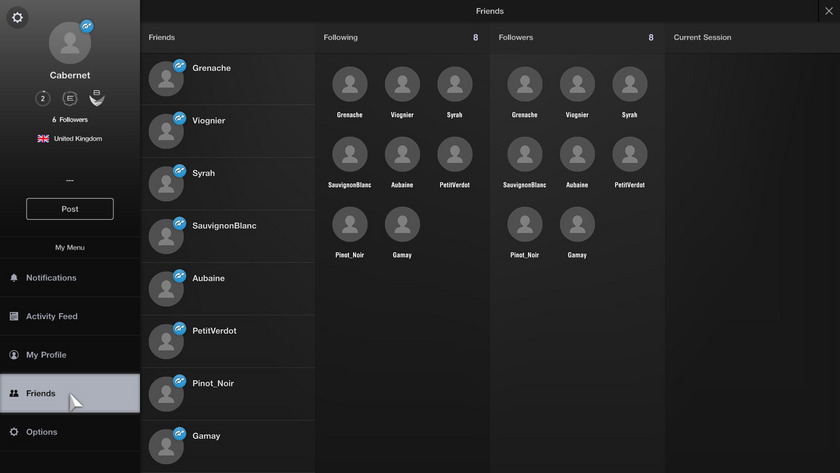Click the United Kingdom flag icon
This screenshot has height=473, width=840.
pos(43,139)
